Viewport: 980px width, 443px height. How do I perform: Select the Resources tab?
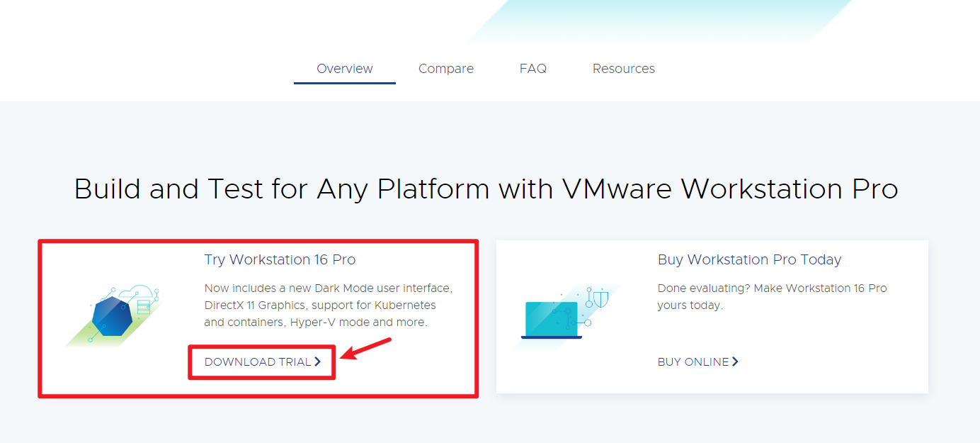(623, 68)
